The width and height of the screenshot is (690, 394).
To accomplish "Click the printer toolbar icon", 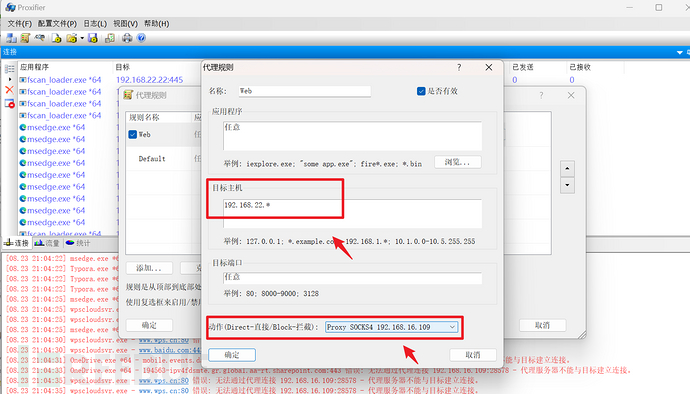I will pos(127,38).
